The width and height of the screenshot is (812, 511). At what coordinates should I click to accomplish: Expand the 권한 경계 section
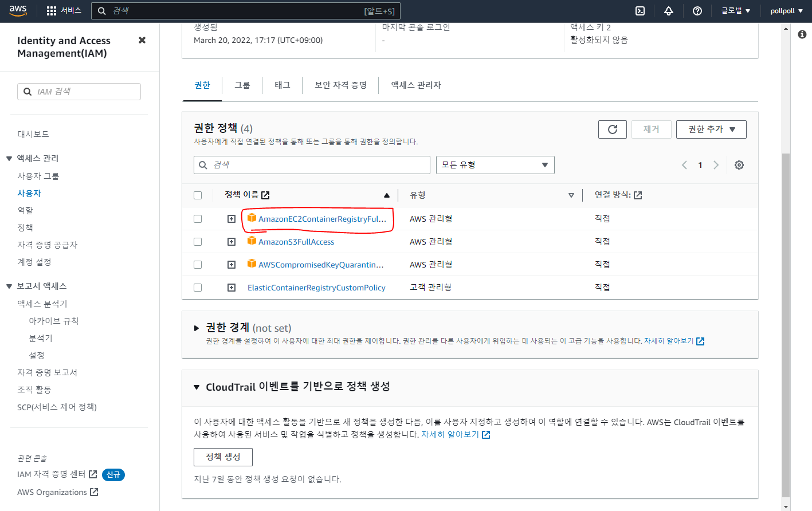pos(197,328)
